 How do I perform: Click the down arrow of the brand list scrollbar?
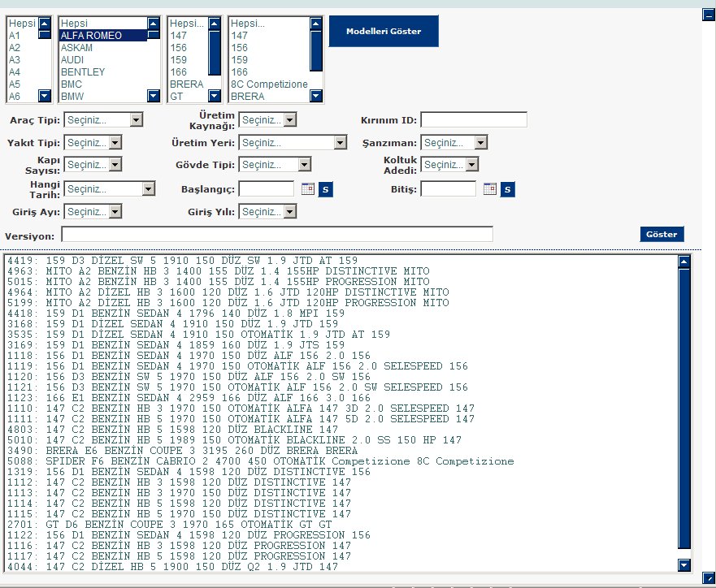coord(154,96)
